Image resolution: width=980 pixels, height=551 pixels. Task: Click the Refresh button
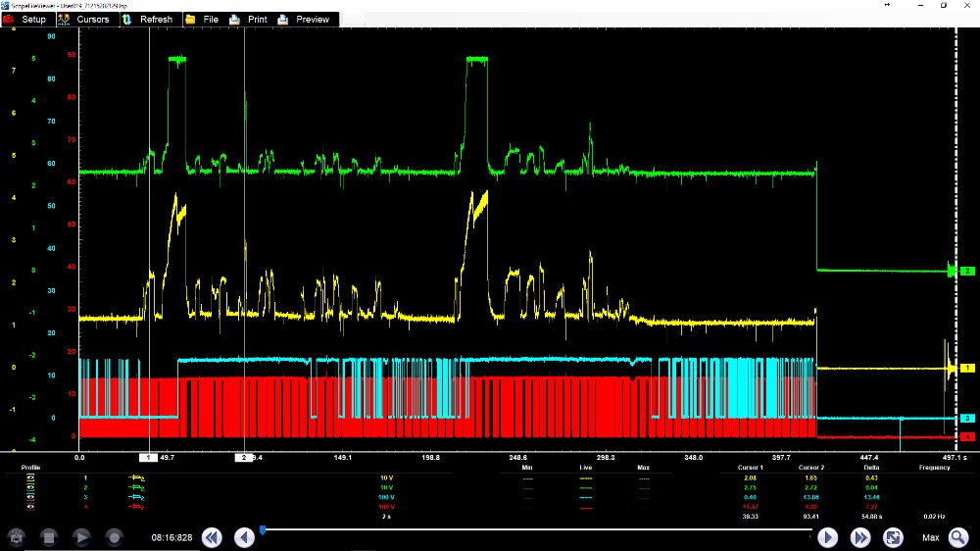click(x=147, y=19)
